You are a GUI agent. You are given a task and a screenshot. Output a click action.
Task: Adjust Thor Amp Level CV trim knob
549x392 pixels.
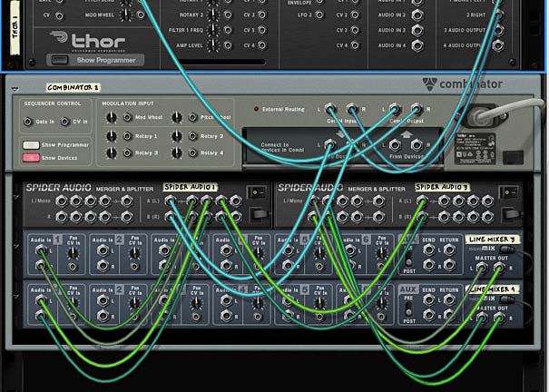212,45
